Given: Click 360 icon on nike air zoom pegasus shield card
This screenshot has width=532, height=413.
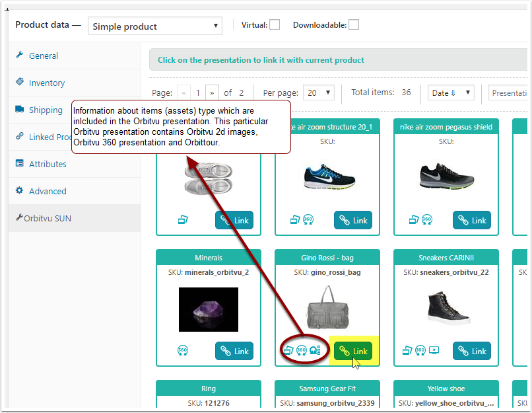Looking at the screenshot, I should click(427, 220).
